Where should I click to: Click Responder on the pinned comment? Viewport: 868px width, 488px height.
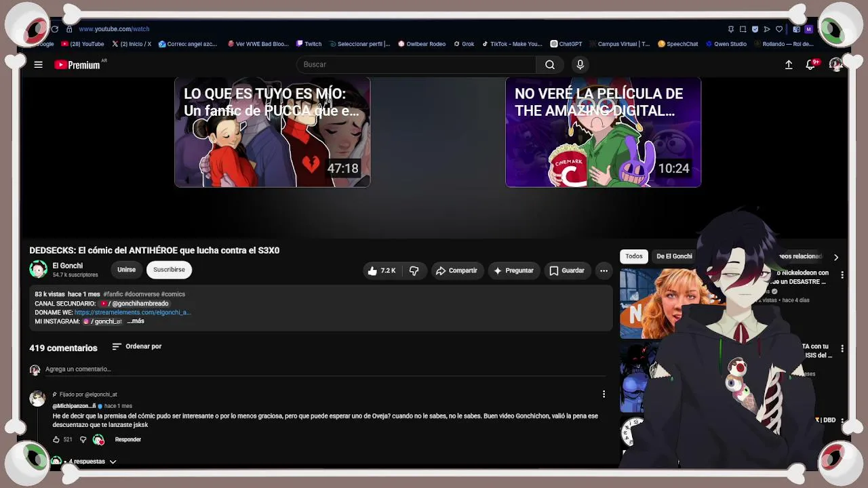[128, 440]
